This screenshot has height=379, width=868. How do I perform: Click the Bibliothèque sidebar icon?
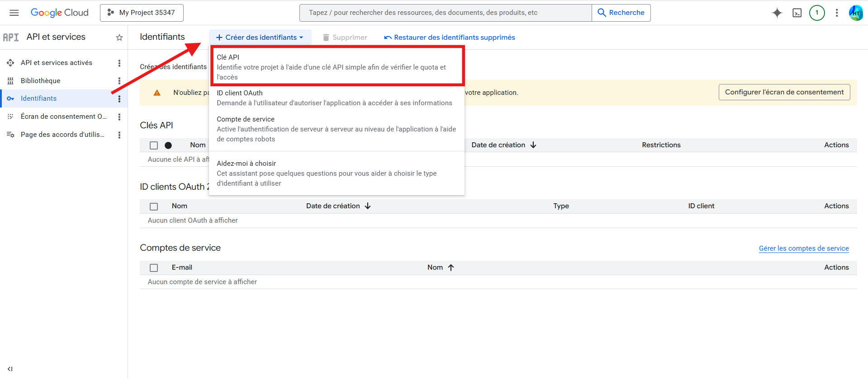(10, 81)
